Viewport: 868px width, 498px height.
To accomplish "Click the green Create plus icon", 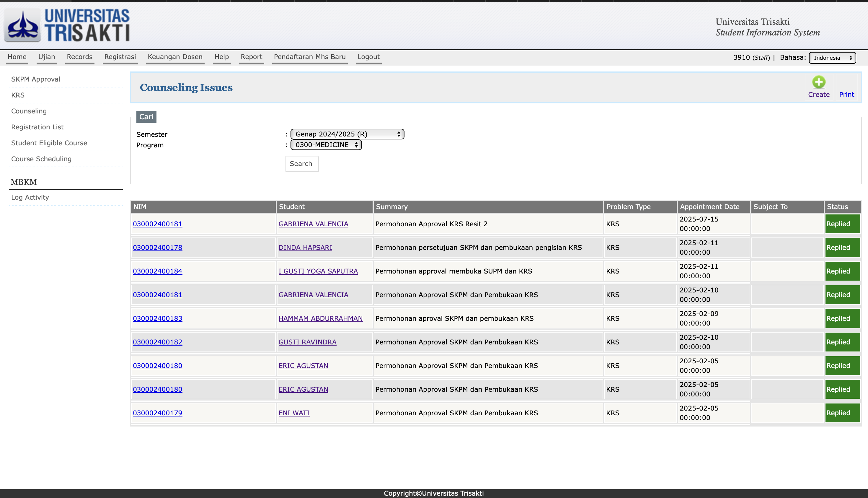I will pos(818,82).
